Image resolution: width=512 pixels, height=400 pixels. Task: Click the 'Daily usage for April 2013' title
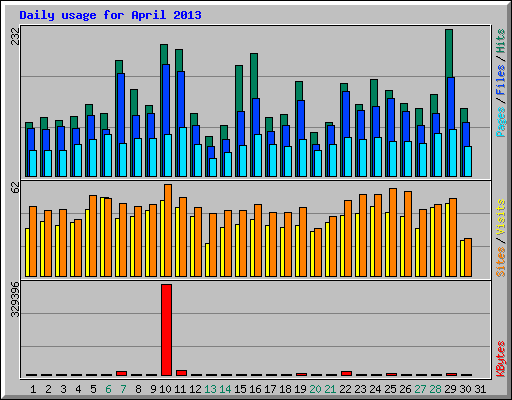point(110,15)
